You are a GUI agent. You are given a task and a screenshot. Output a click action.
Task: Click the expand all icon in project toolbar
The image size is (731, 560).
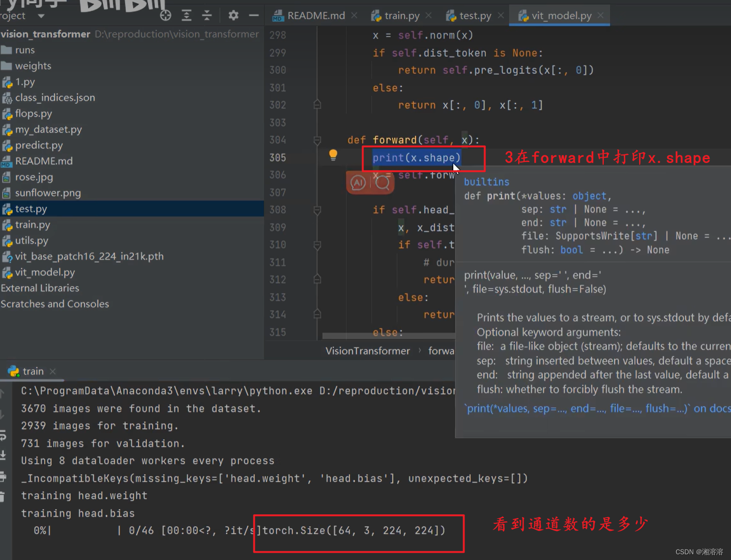[186, 16]
